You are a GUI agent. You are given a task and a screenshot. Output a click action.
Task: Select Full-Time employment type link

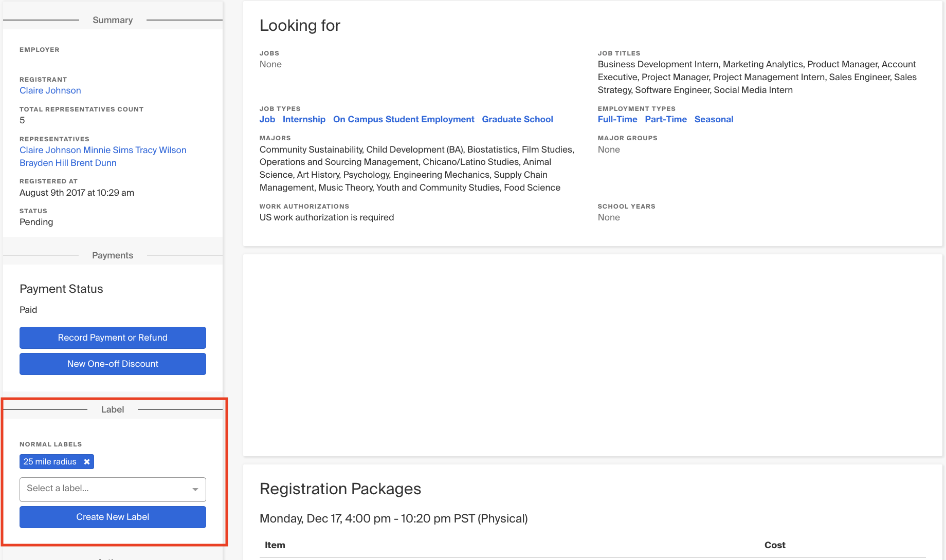click(617, 119)
